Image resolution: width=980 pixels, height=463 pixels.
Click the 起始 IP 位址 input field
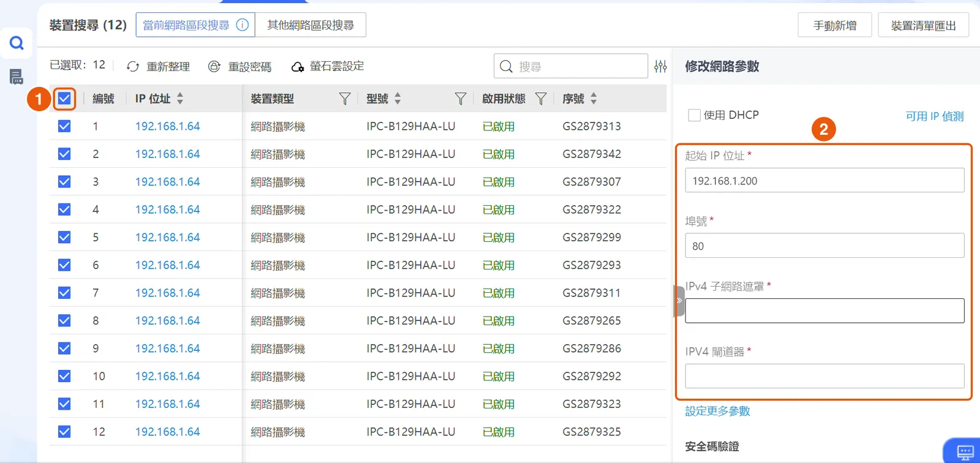pyautogui.click(x=824, y=181)
